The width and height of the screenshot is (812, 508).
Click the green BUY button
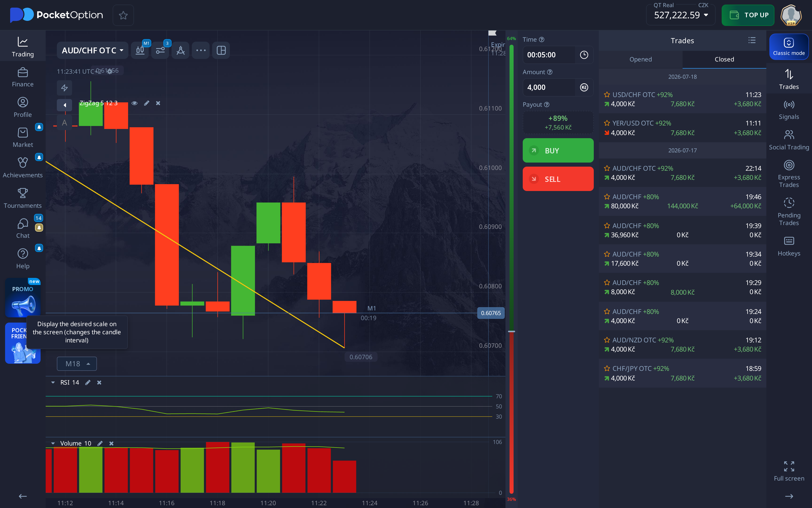coord(558,151)
